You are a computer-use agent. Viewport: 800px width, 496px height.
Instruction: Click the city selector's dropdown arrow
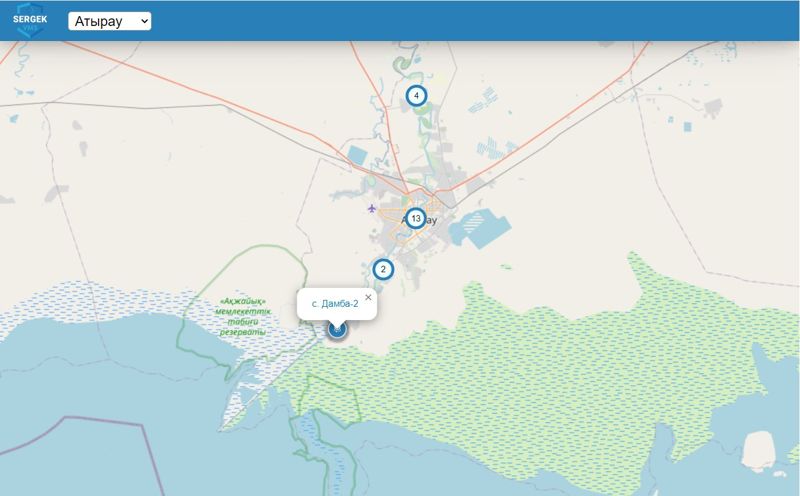tap(144, 21)
